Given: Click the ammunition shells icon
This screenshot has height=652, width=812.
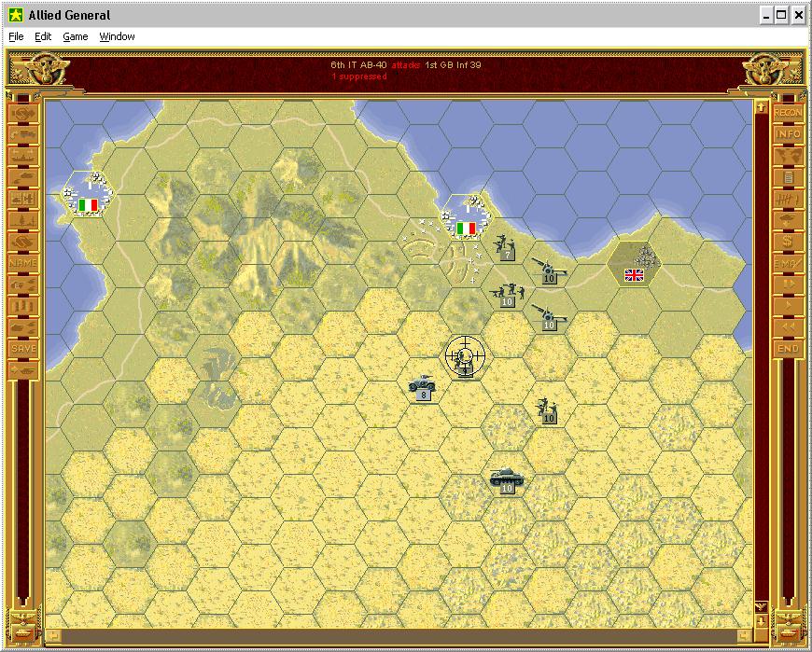Looking at the screenshot, I should (x=23, y=306).
